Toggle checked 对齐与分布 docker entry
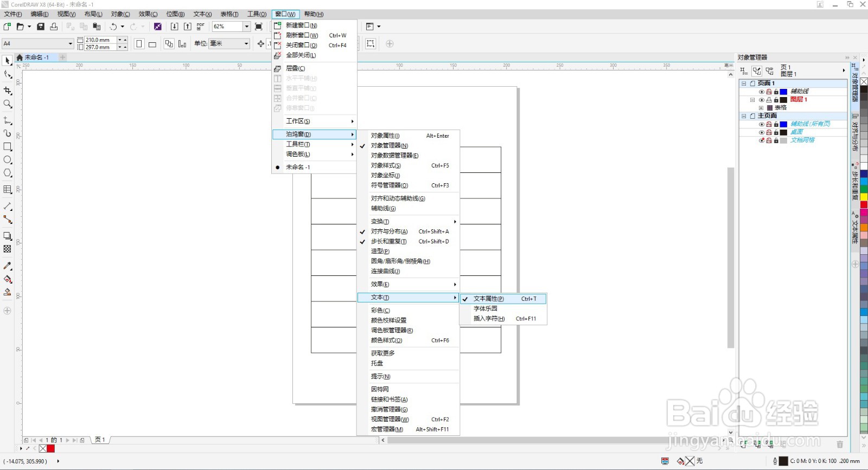The image size is (868, 470). (408, 231)
